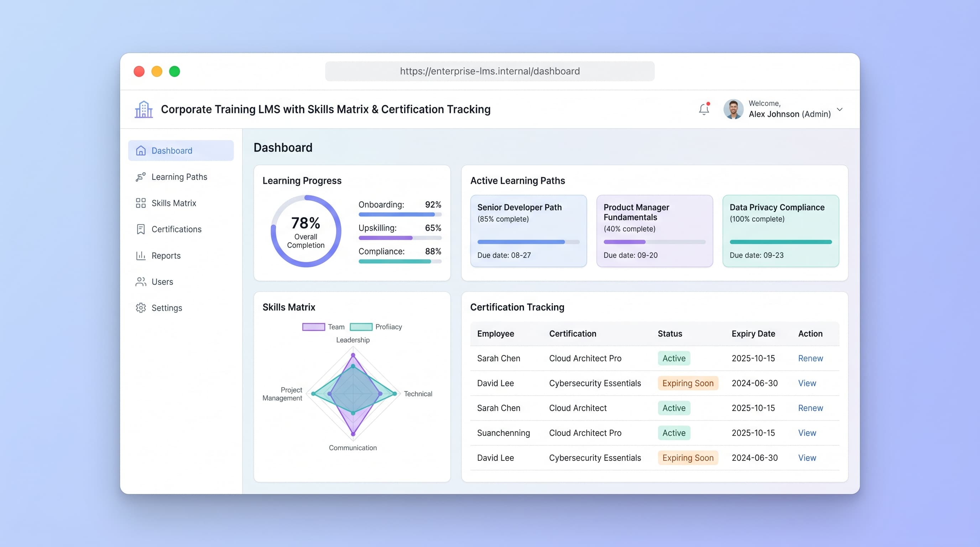Click View in last David Lee row
The image size is (980, 547).
(807, 458)
